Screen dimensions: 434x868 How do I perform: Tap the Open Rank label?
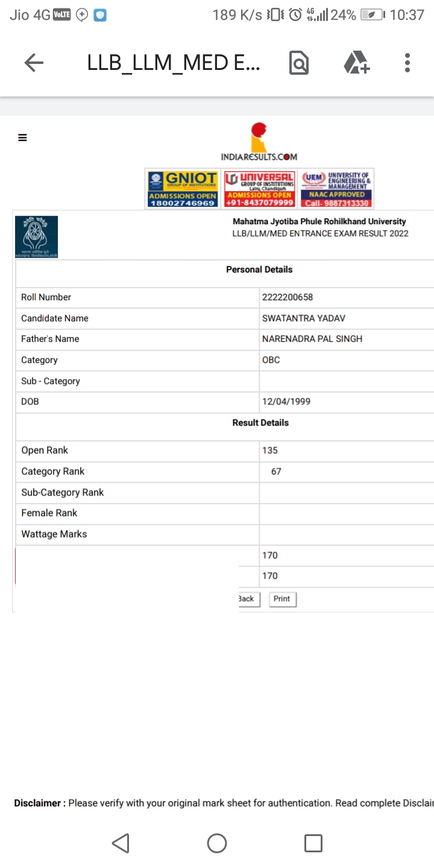[x=45, y=450]
